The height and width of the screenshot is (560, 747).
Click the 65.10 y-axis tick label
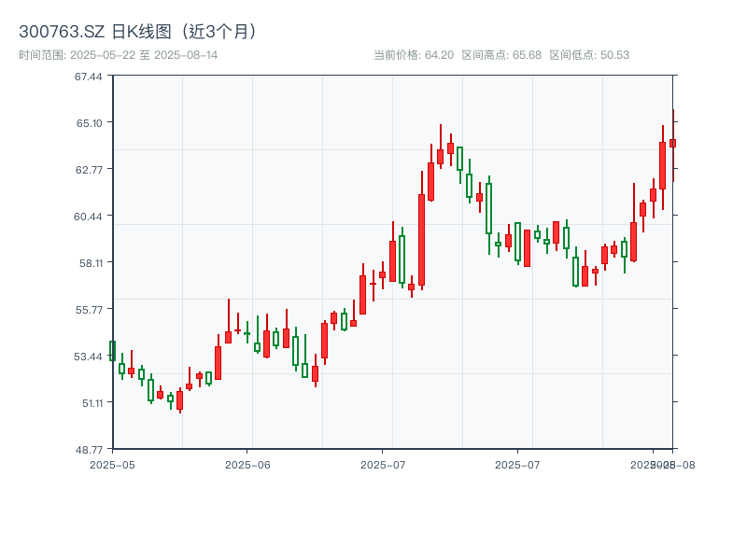tap(90, 122)
